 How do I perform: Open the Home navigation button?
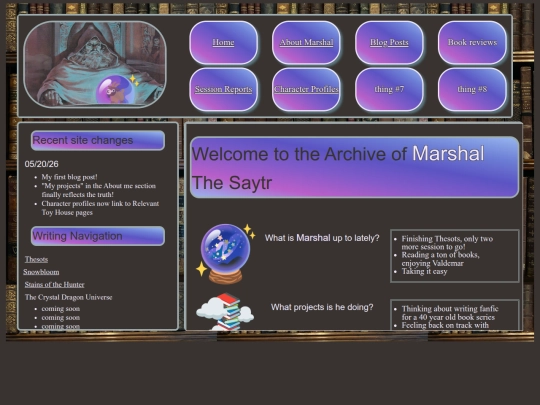(224, 42)
